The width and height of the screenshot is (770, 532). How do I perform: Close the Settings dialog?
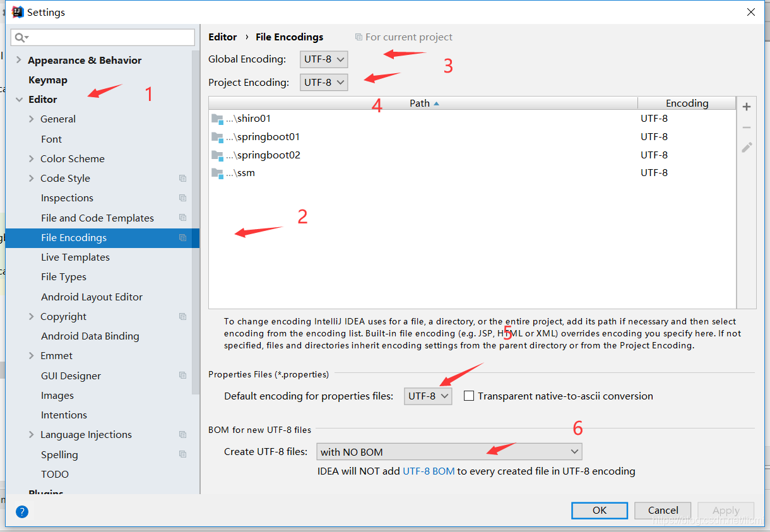(x=751, y=12)
